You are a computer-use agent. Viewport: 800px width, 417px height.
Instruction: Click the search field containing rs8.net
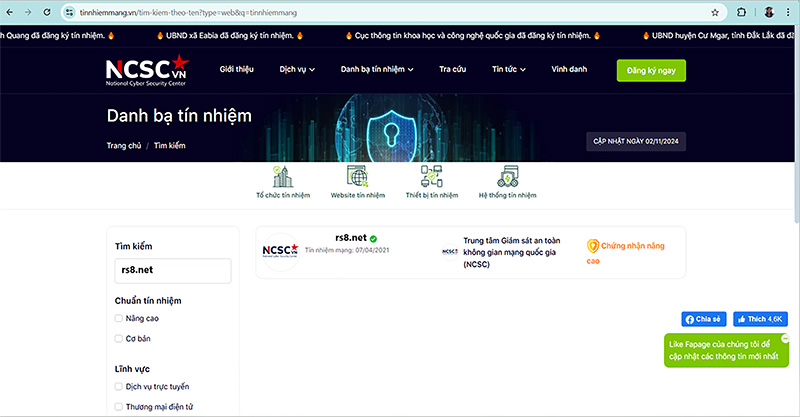(173, 271)
